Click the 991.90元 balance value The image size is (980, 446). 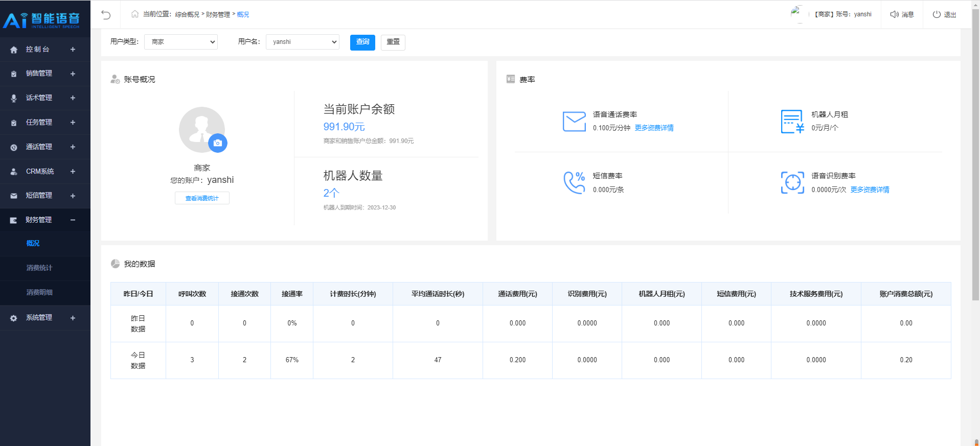(x=344, y=127)
